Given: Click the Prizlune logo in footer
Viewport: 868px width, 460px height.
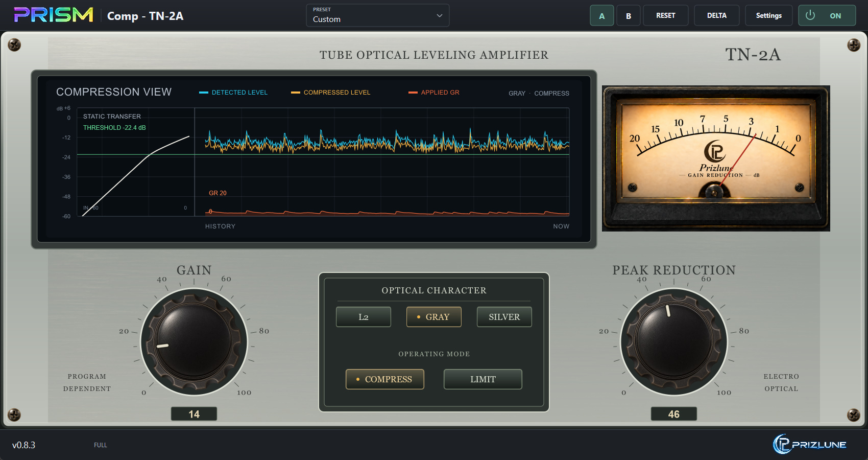Looking at the screenshot, I should [x=810, y=444].
